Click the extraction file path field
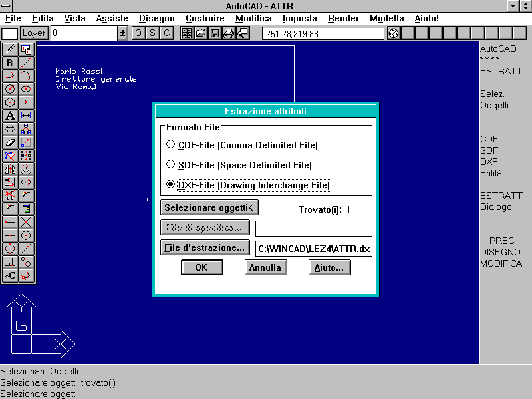This screenshot has width=532, height=399. click(x=313, y=249)
